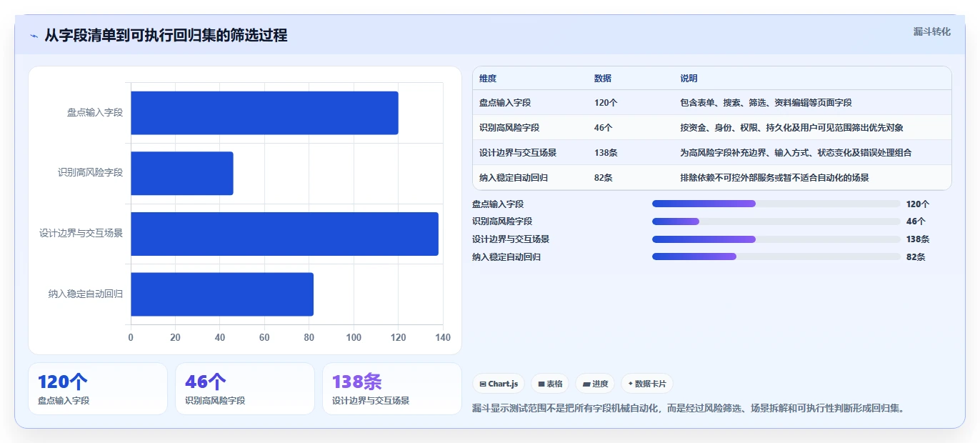Click the title 从字段清单到可执行回归集的筛选过程
Viewport: 980px width, 443px height.
[x=166, y=36]
